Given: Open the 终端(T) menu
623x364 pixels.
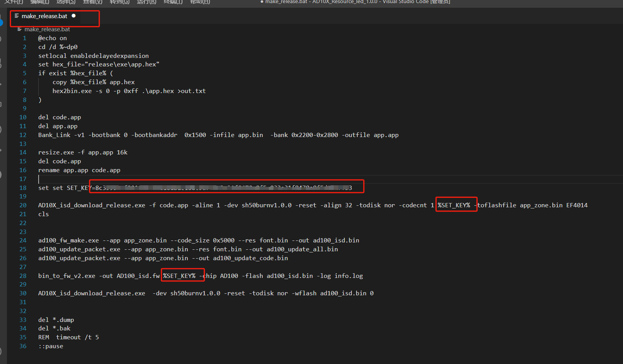Looking at the screenshot, I should pos(173,2).
